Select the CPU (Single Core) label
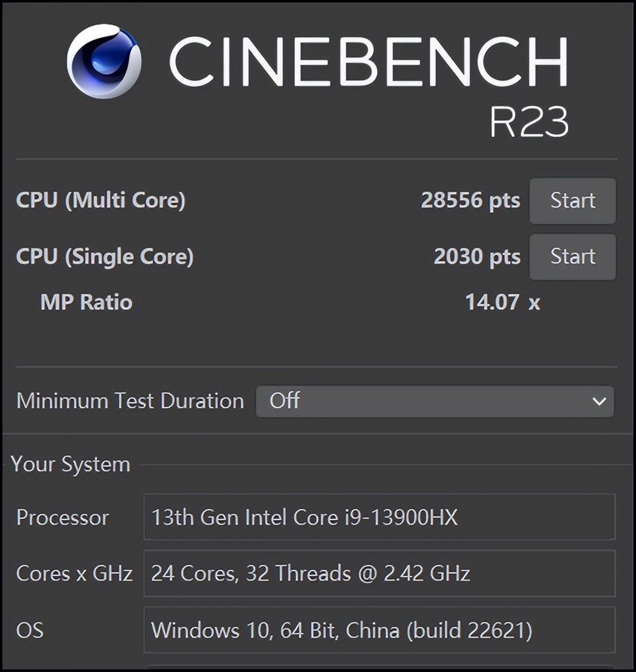 click(x=105, y=256)
